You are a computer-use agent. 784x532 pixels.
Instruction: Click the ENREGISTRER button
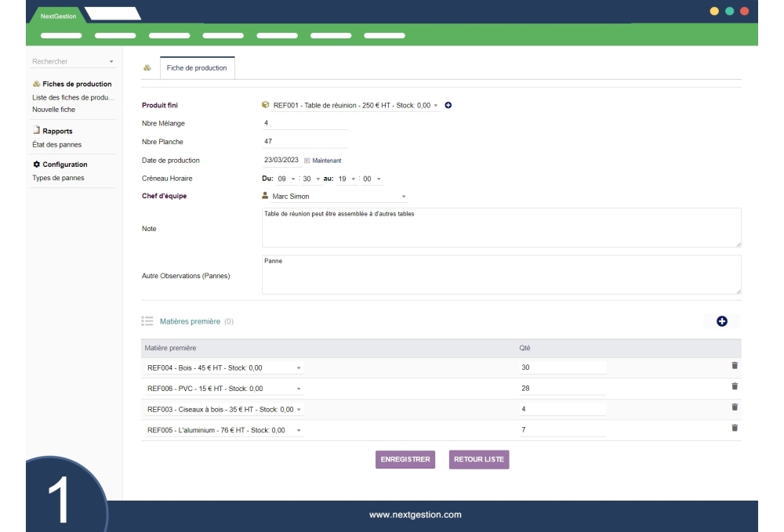pyautogui.click(x=404, y=460)
